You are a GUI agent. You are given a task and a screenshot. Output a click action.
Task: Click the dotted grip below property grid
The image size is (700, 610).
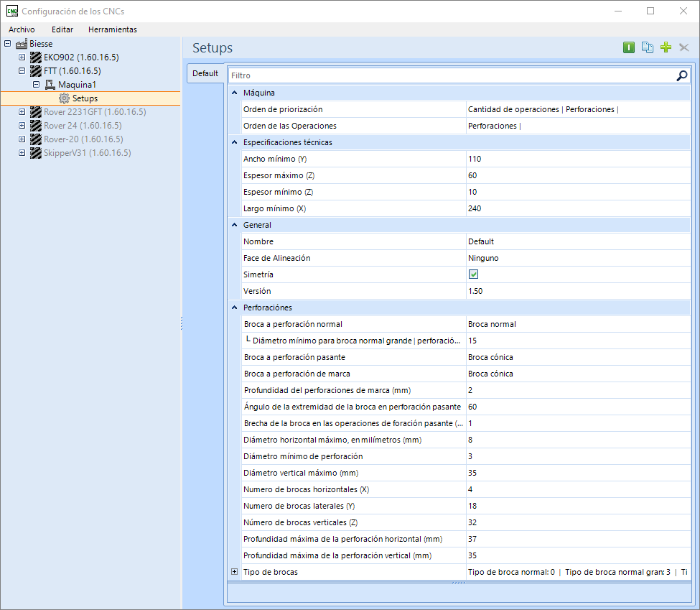coord(459,583)
